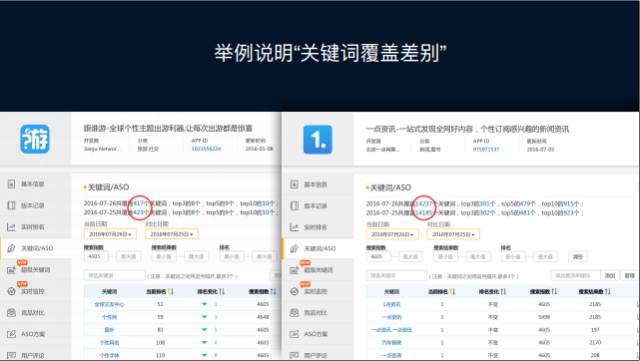Image resolution: width=640 pixels, height=361 pixels.
Task: Click keyword filter input in right panel
Action: click(x=396, y=276)
